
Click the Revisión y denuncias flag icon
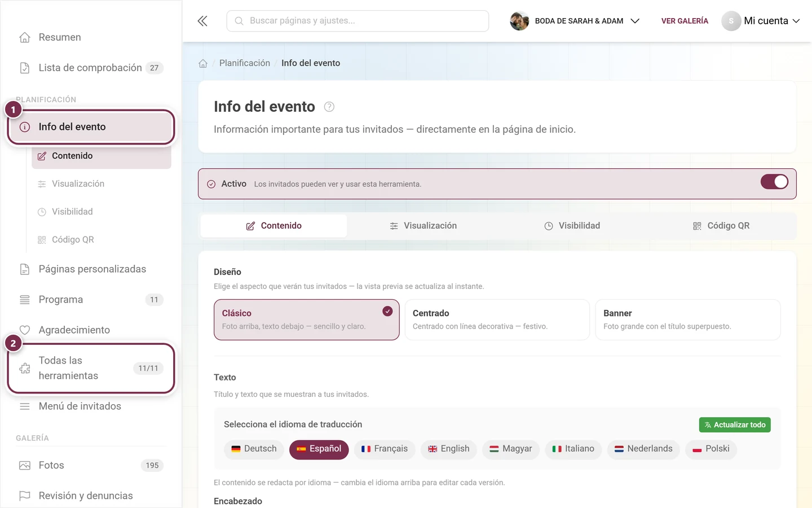pos(25,496)
